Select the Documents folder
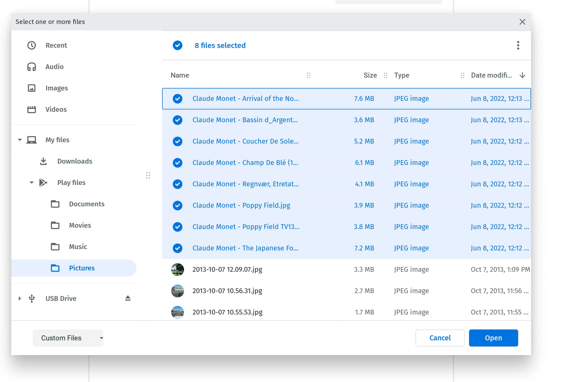This screenshot has height=382, width=588. coord(87,204)
